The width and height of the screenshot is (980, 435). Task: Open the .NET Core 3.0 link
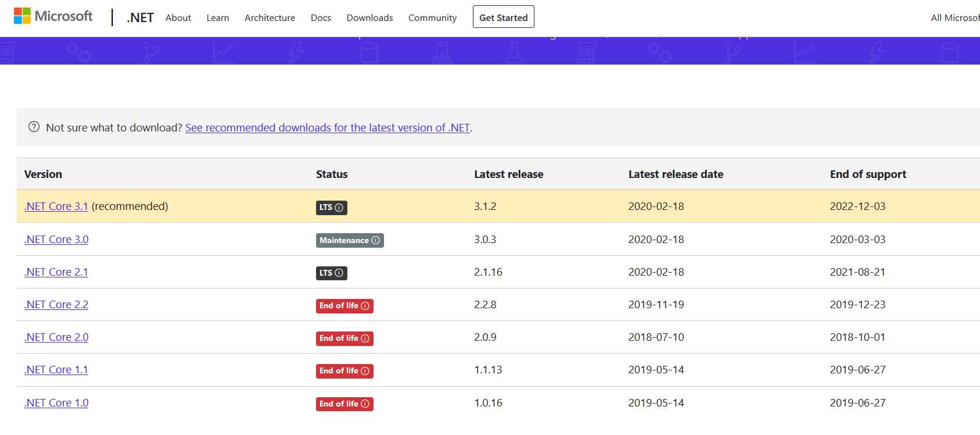(x=56, y=239)
